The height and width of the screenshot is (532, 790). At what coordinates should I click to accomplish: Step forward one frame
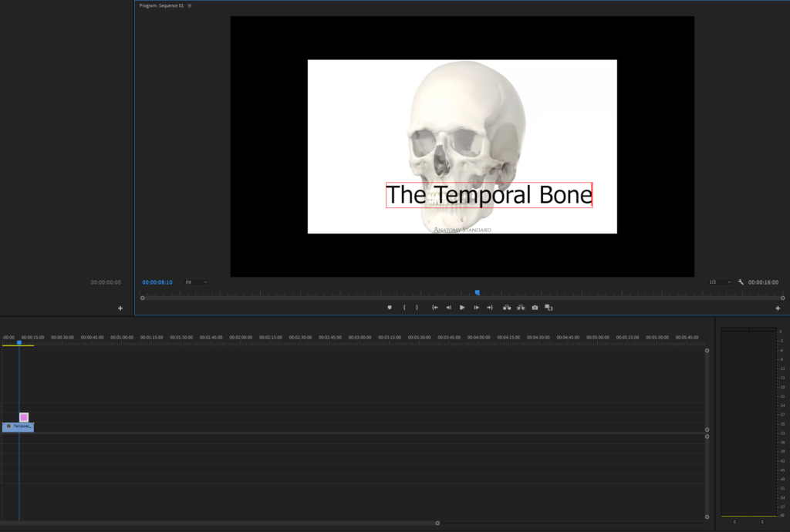(x=476, y=308)
